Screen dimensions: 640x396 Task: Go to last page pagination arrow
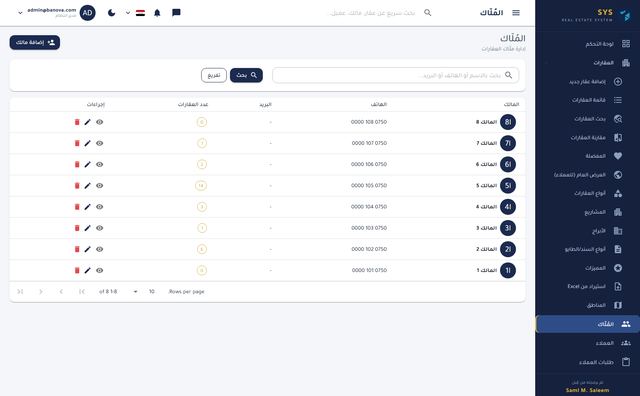(20, 291)
